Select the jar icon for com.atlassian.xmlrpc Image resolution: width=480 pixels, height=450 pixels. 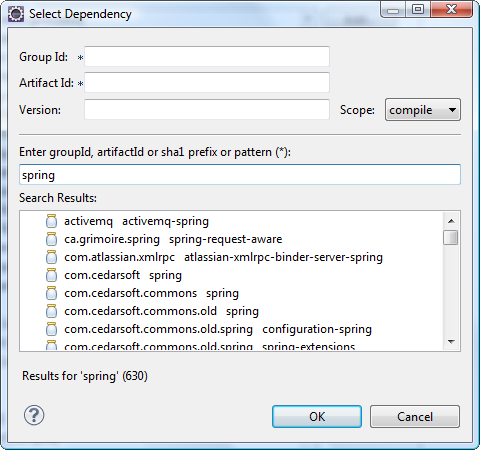51,257
